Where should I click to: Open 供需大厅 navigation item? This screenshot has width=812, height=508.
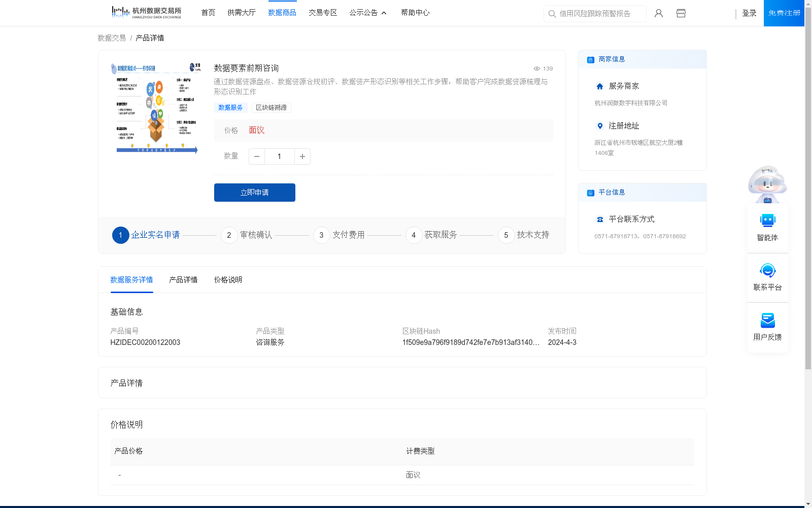242,13
